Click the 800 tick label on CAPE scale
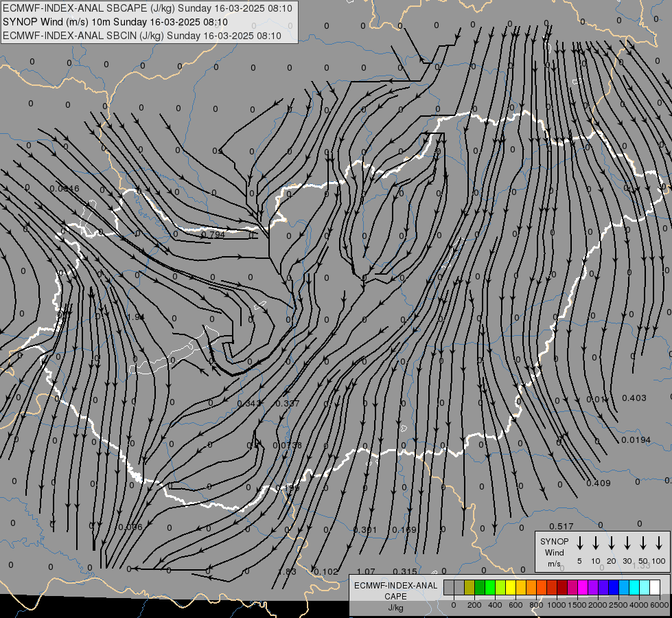672x618 pixels. click(536, 605)
